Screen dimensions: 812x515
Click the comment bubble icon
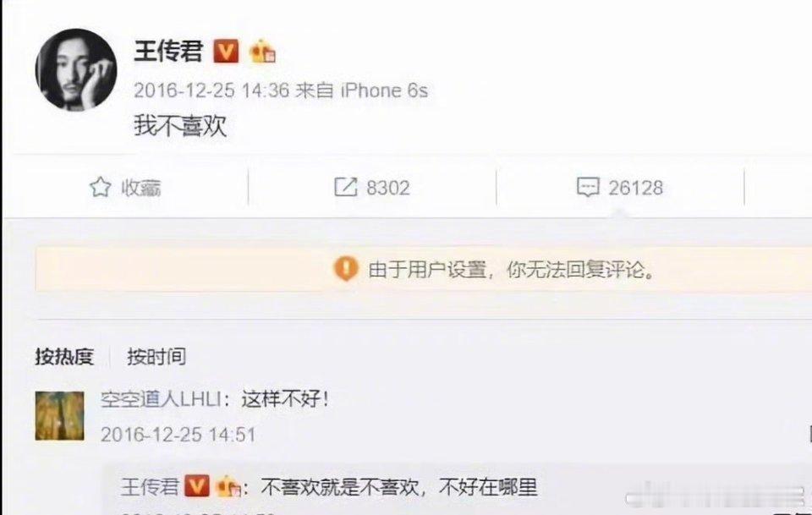(x=588, y=187)
